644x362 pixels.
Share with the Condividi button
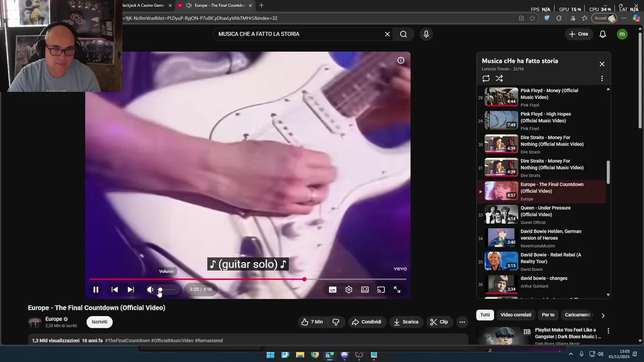[x=366, y=322]
